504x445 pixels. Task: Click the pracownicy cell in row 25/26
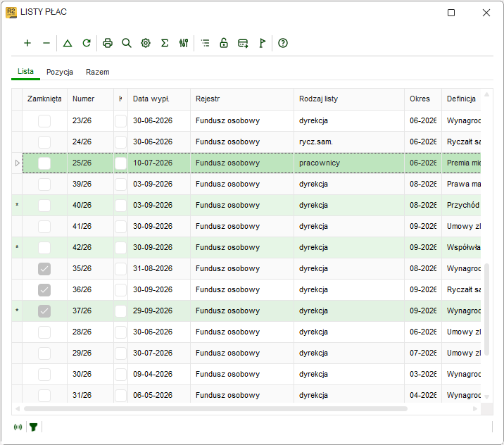[349, 163]
